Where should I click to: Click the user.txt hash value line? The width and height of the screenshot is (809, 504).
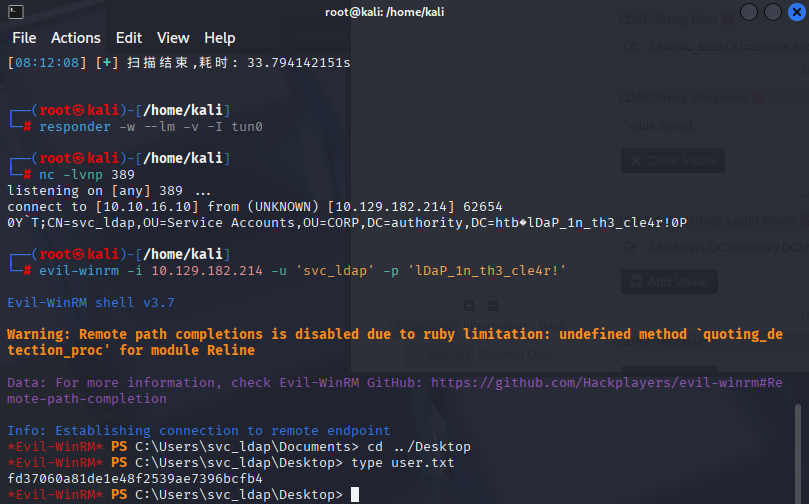pos(135,479)
